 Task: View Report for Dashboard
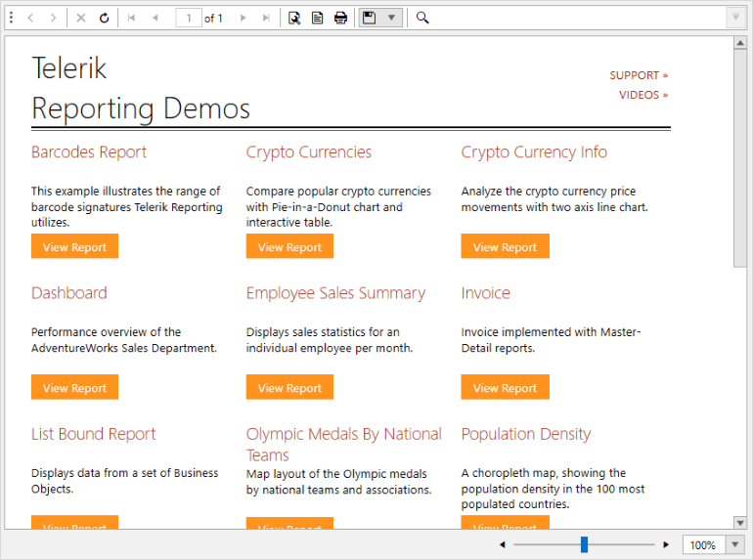pyautogui.click(x=74, y=387)
